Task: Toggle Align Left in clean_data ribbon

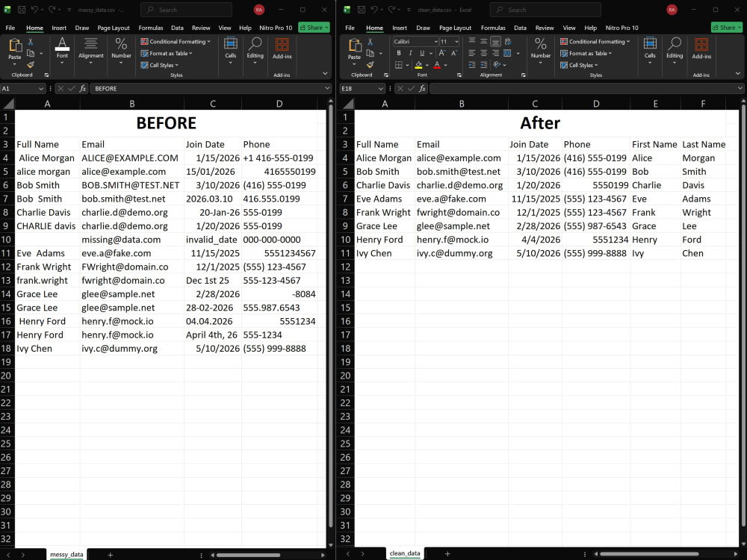Action: pos(471,53)
